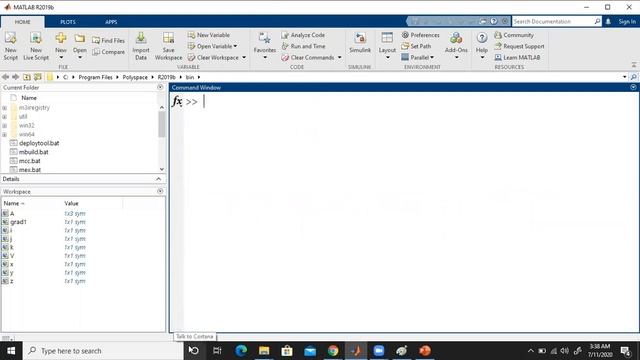This screenshot has width=640, height=360.
Task: Click New Variable
Action: click(209, 35)
